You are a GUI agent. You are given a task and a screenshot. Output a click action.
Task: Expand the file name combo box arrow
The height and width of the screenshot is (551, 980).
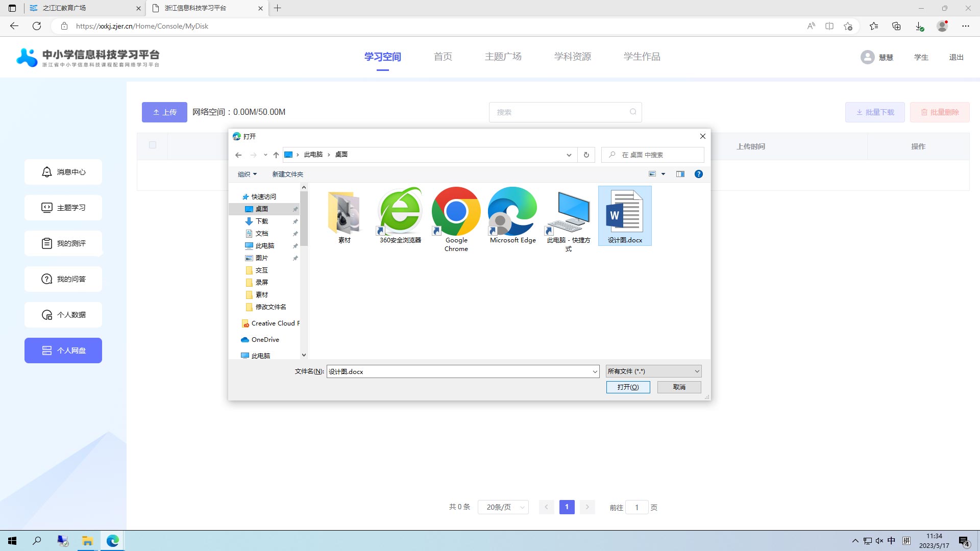(595, 371)
